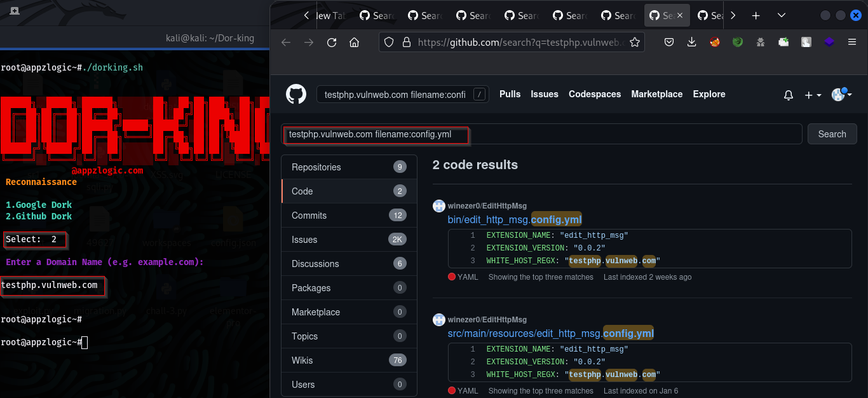Select Users filter in search sidebar
Screen dimensions: 868x398
click(349, 385)
